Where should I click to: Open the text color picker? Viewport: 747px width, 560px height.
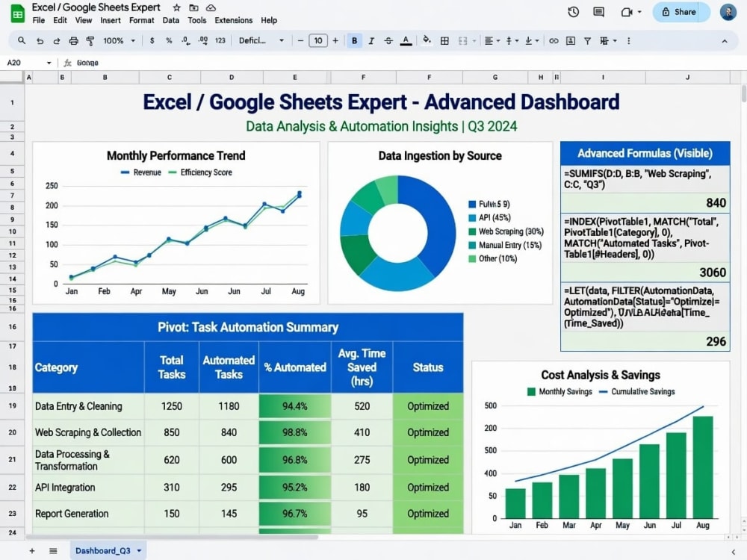(x=406, y=41)
